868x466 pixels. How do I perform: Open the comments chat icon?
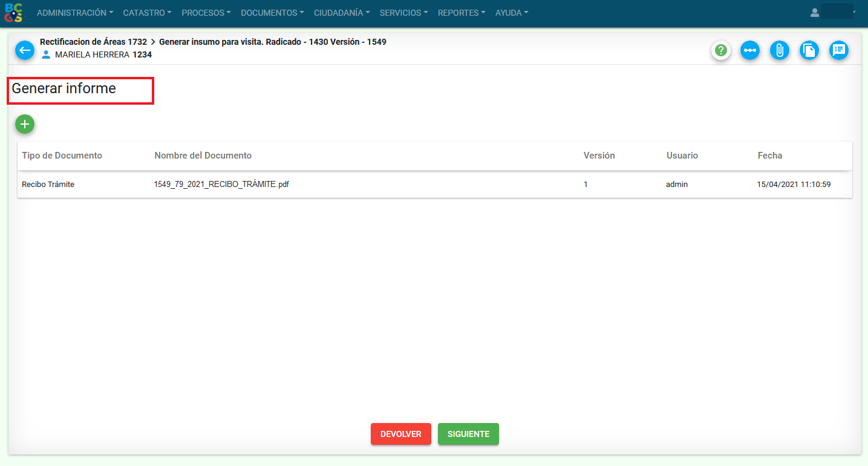coord(838,50)
